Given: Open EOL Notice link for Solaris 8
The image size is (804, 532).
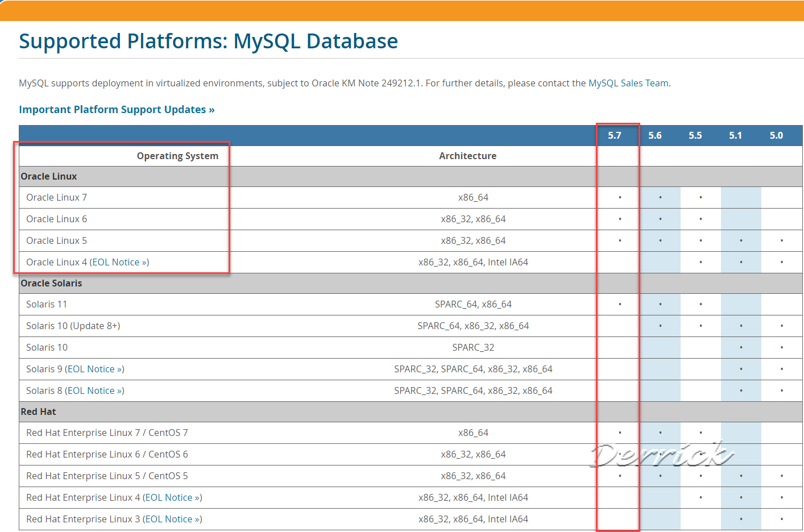Looking at the screenshot, I should pos(94,390).
